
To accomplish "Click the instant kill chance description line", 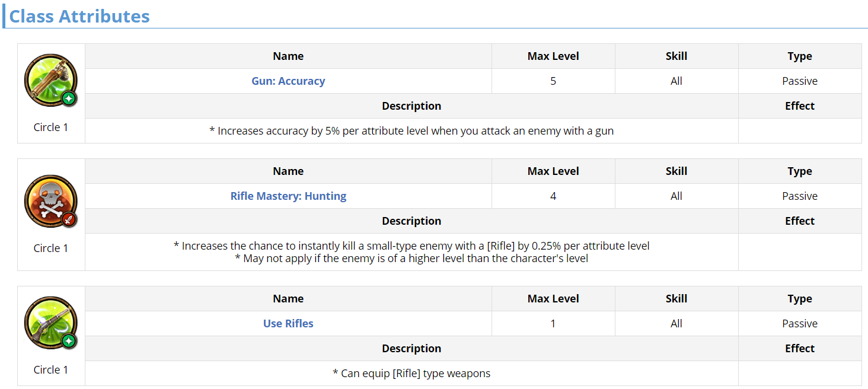I will [x=411, y=245].
